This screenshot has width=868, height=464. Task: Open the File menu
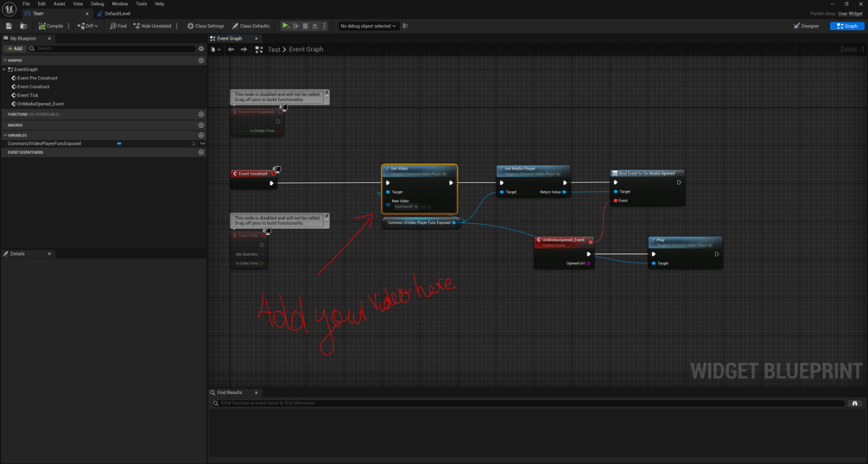pos(26,3)
